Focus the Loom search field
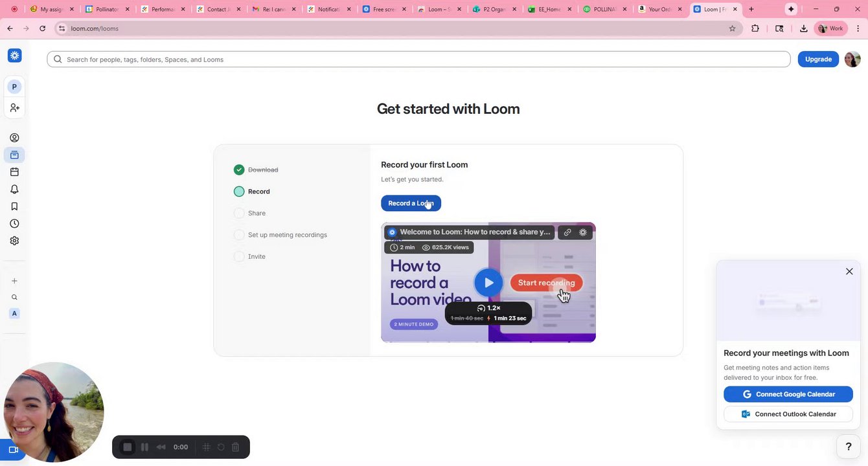The height and width of the screenshot is (466, 868). coord(418,60)
